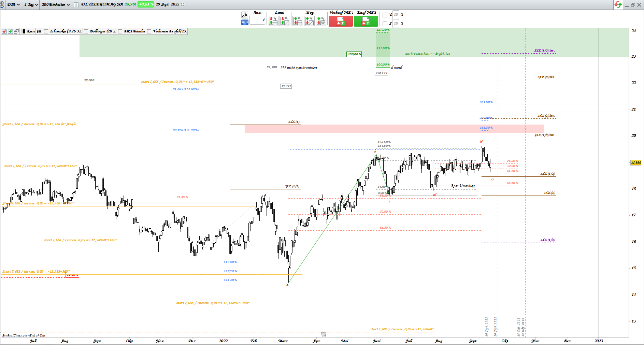This screenshot has height=345, width=644.
Task: Click the Bollinger (20 2) label
Action: pos(103,31)
